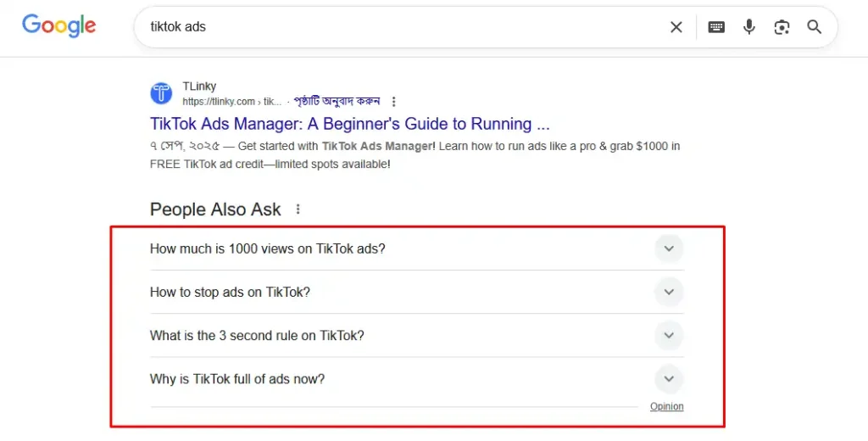Image resolution: width=868 pixels, height=441 pixels.
Task: Start voice search with microphone icon
Action: [749, 26]
